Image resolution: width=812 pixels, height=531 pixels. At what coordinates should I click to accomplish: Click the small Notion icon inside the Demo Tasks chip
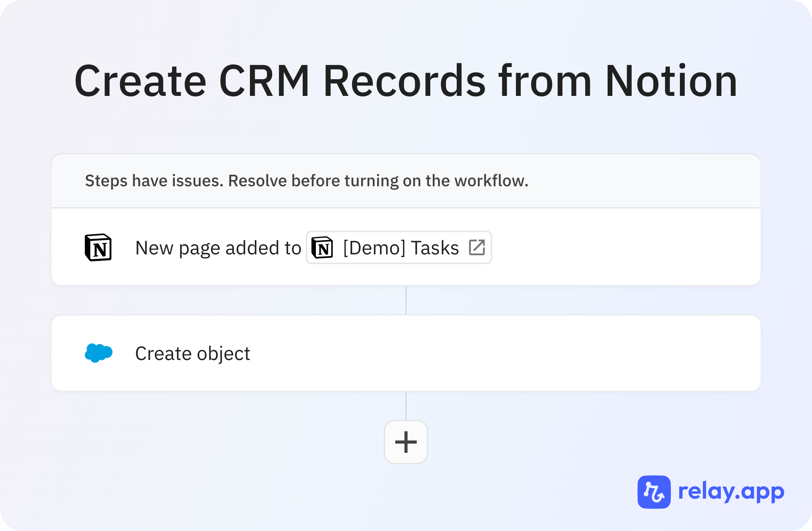tap(322, 248)
